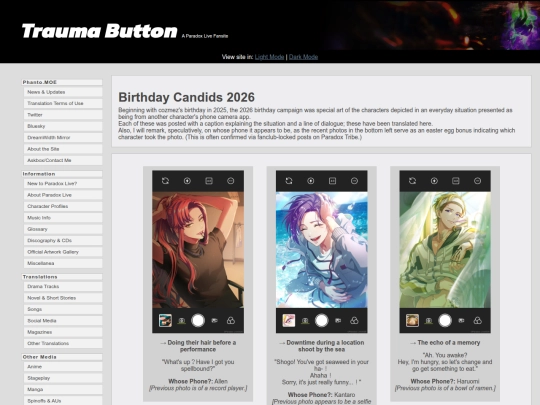
Task: Click ramen bowl recent-photo thumbnail
Action: tap(412, 321)
